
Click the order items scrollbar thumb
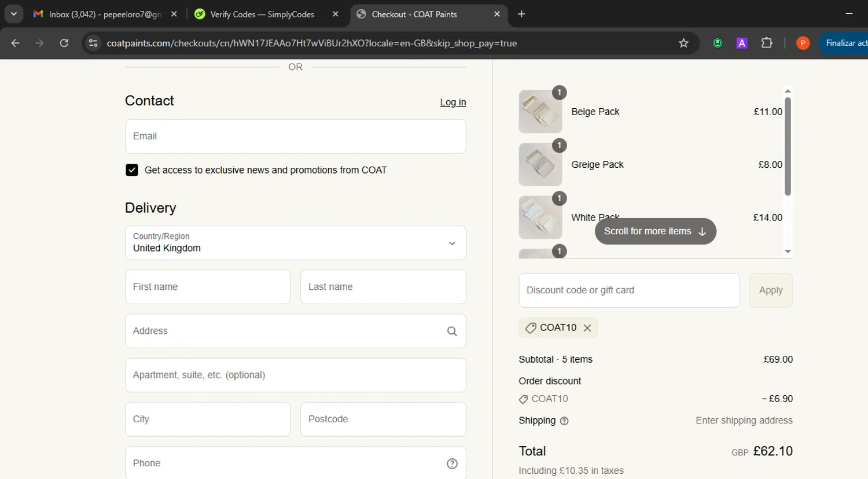click(x=788, y=146)
